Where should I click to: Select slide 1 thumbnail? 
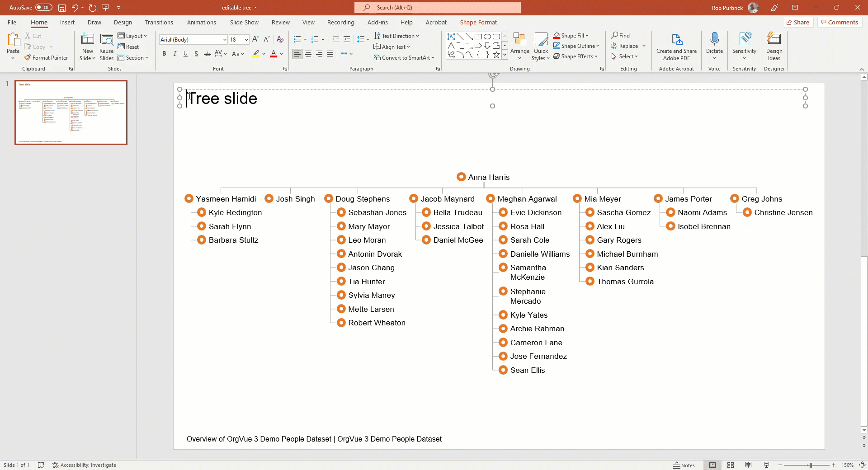click(x=71, y=113)
